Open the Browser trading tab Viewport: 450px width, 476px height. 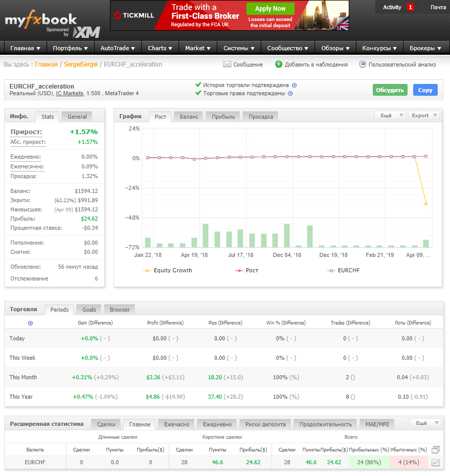pyautogui.click(x=120, y=310)
